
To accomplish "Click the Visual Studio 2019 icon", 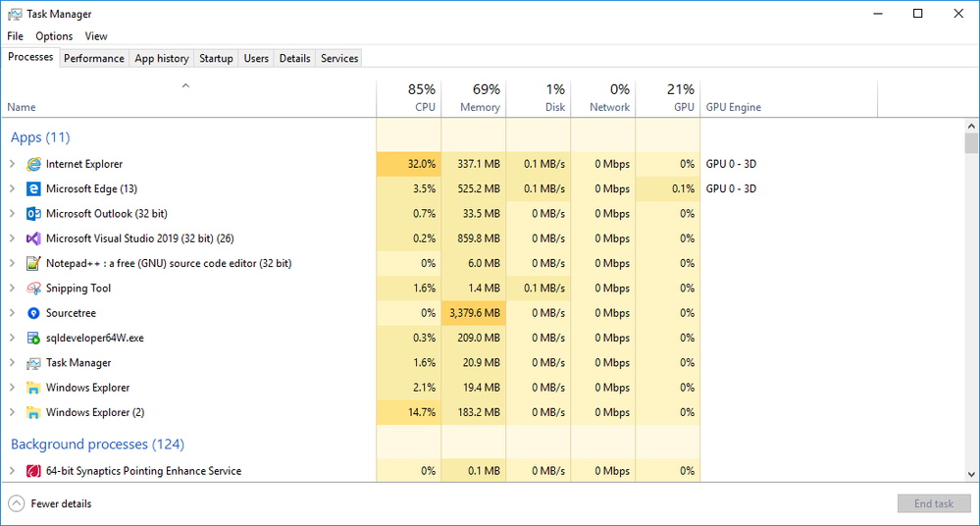I will 33,238.
